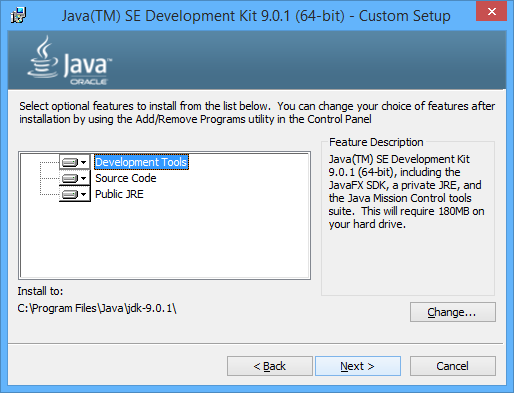Viewport: 514px width, 393px height.
Task: Proceed with the Next > button
Action: click(x=358, y=366)
